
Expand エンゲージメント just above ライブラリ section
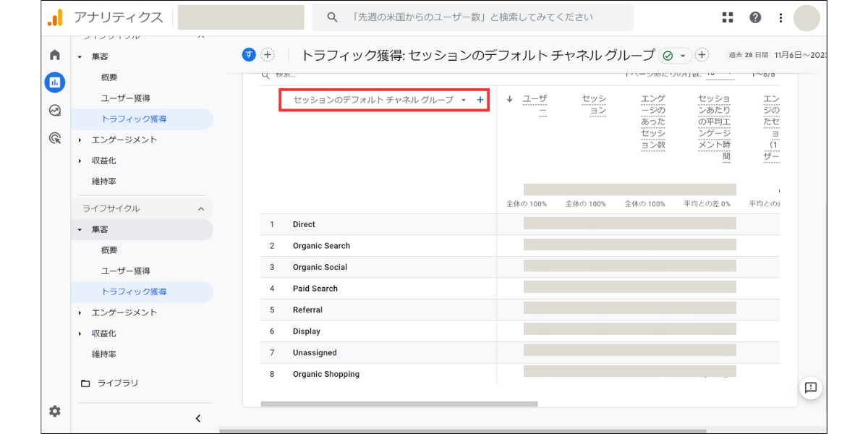coord(80,312)
